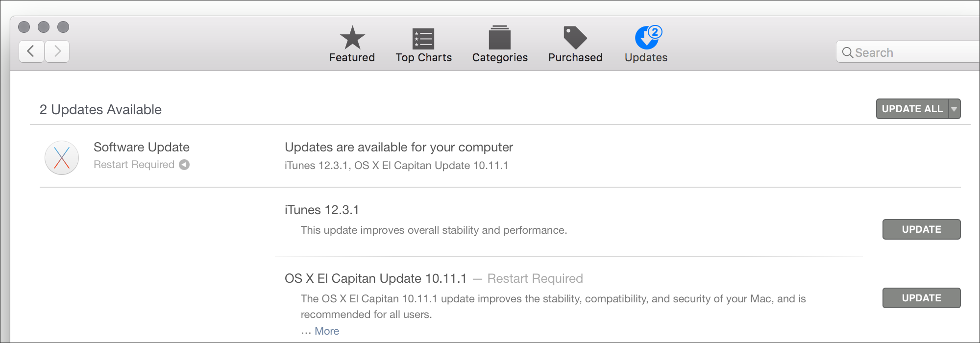Open the Update All dropdown arrow
The height and width of the screenshot is (343, 980).
954,109
